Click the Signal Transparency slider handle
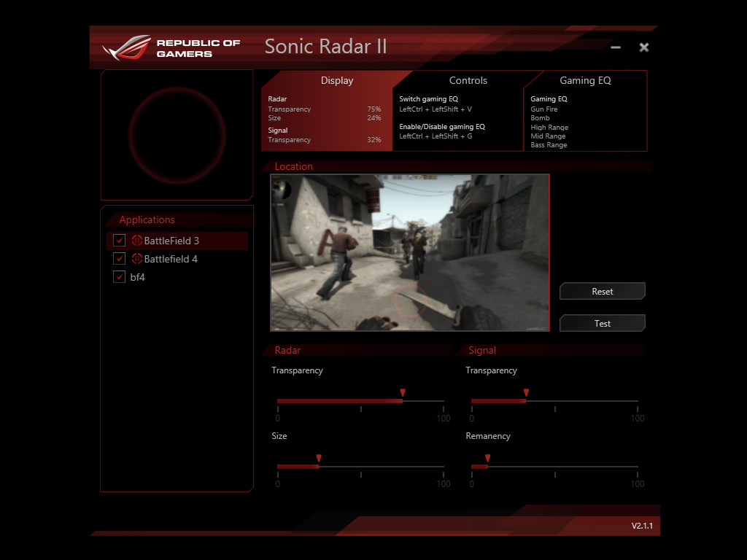This screenshot has width=747, height=560. coord(526,394)
